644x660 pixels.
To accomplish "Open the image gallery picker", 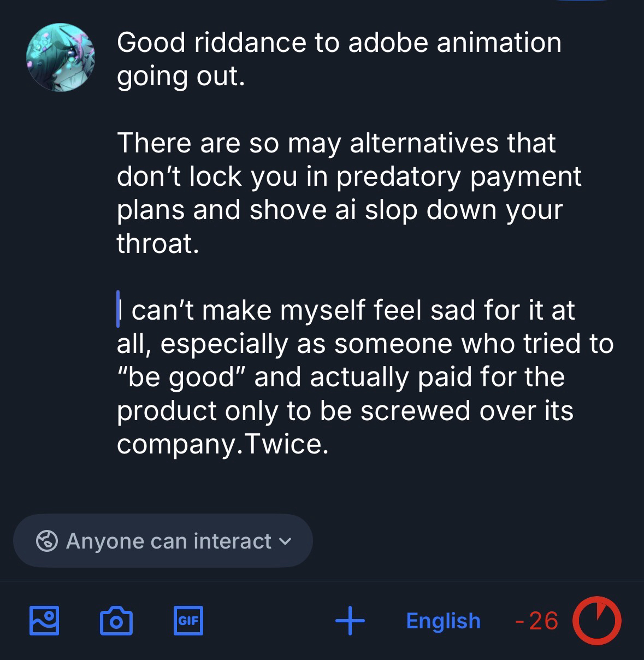I will (44, 621).
